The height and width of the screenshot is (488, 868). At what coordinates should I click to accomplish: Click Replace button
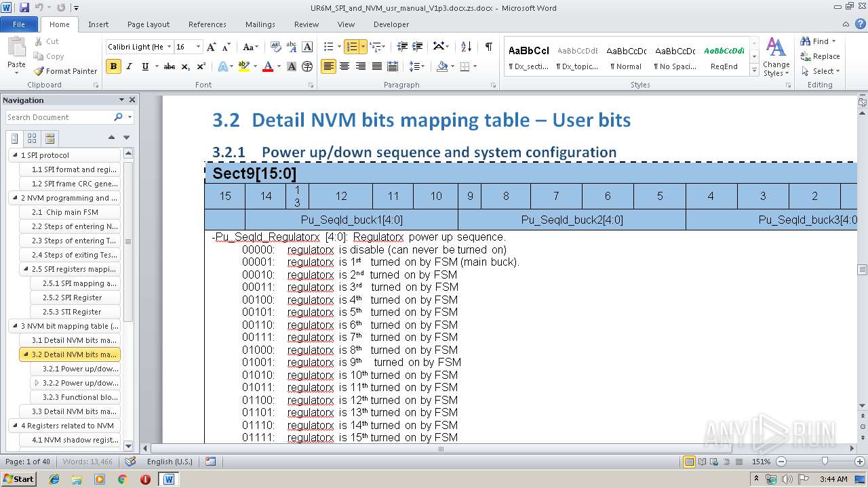[x=821, y=56]
